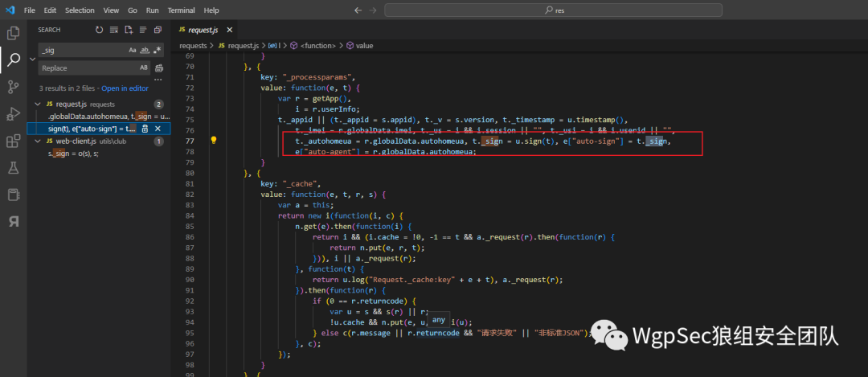
Task: Click 'var a = this;' code line
Action: point(306,205)
